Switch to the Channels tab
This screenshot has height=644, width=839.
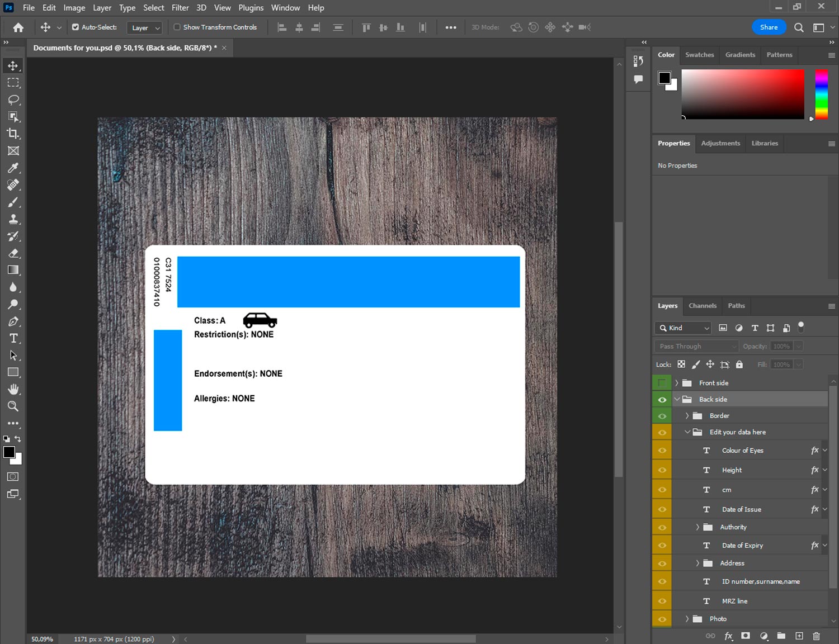(702, 306)
